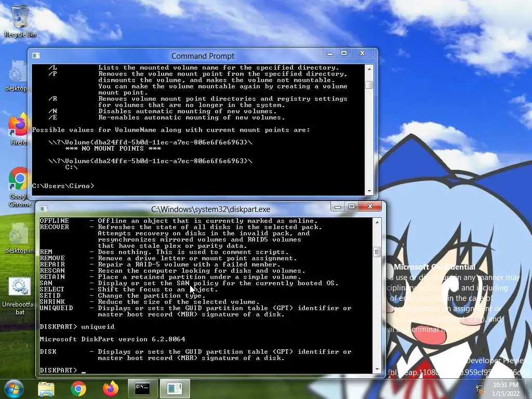Click the /L option description line
Screen dimensions: 532x399
(x=194, y=68)
